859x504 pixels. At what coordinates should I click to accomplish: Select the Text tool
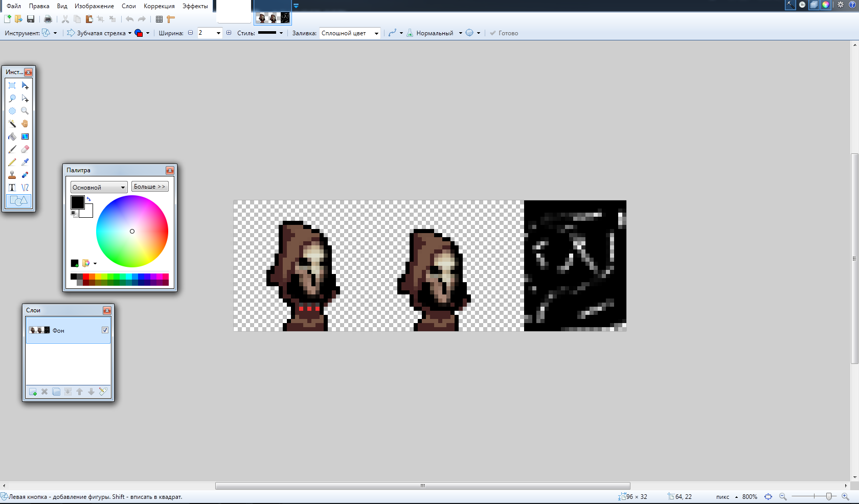[x=12, y=188]
